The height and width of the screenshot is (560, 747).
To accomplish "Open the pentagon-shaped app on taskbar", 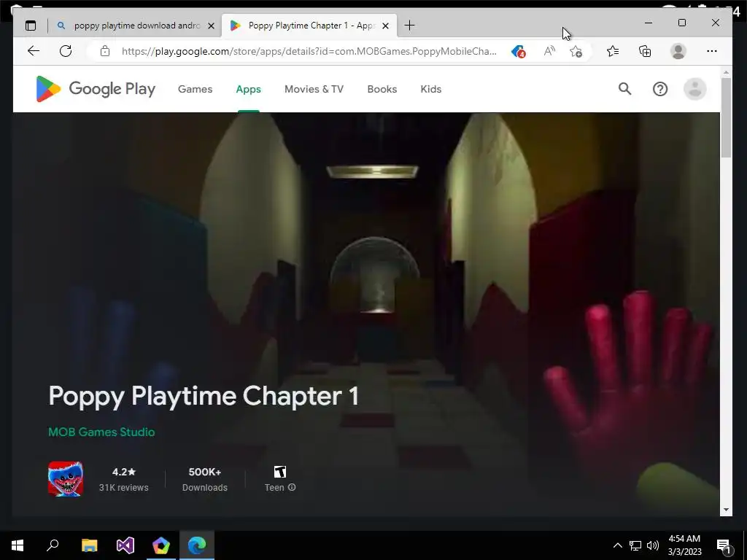I will (161, 545).
